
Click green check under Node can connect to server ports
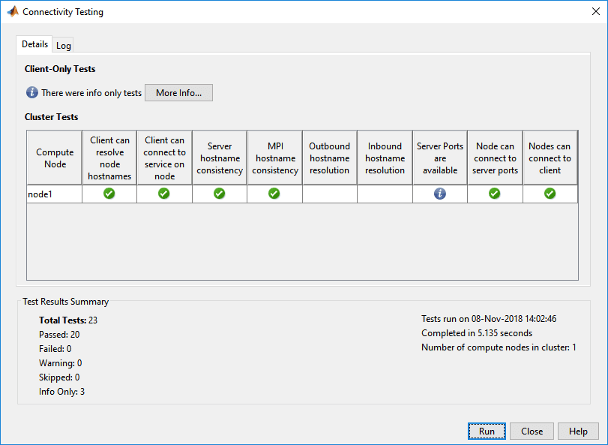tap(494, 194)
